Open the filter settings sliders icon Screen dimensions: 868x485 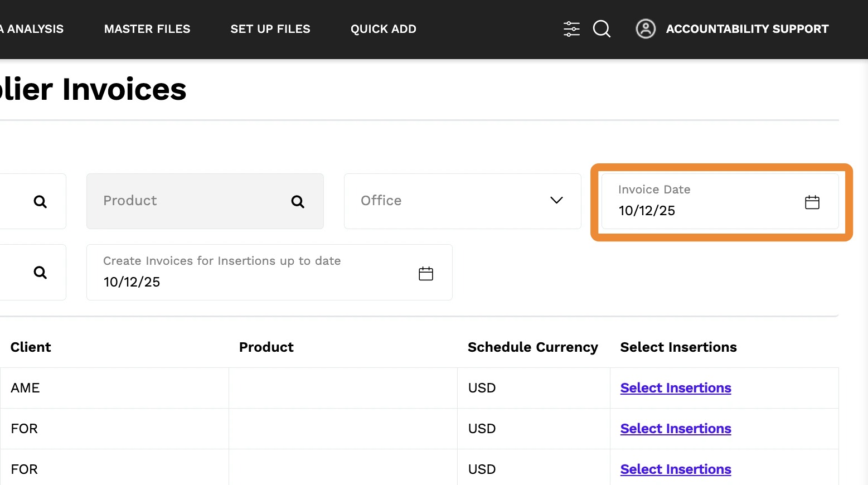[571, 29]
